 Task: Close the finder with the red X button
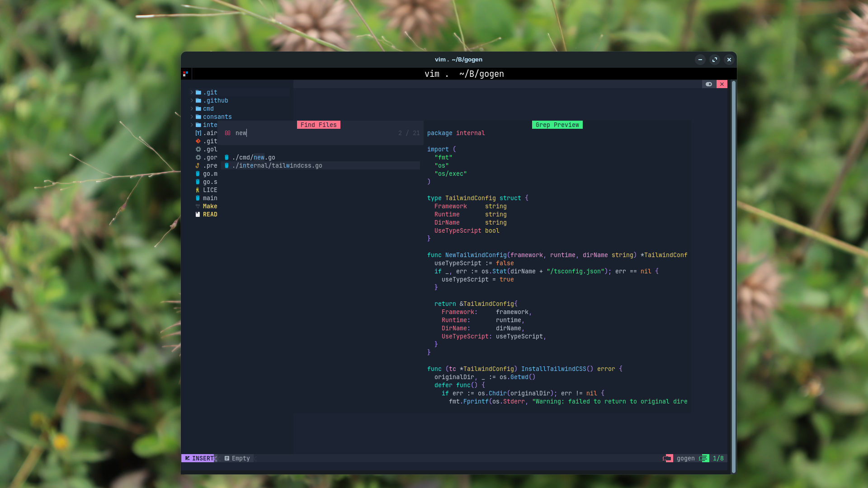point(722,84)
